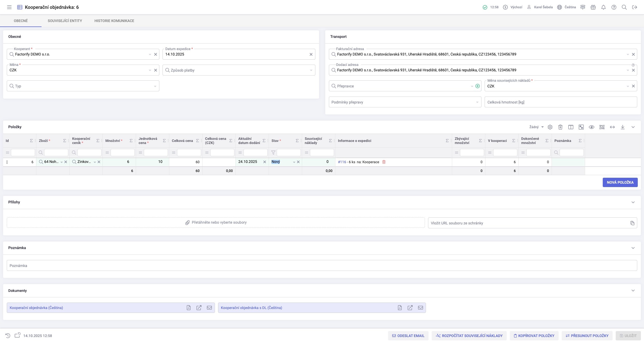The width and height of the screenshot is (644, 343).
Task: Click the notifications bell icon
Action: pos(604,7)
